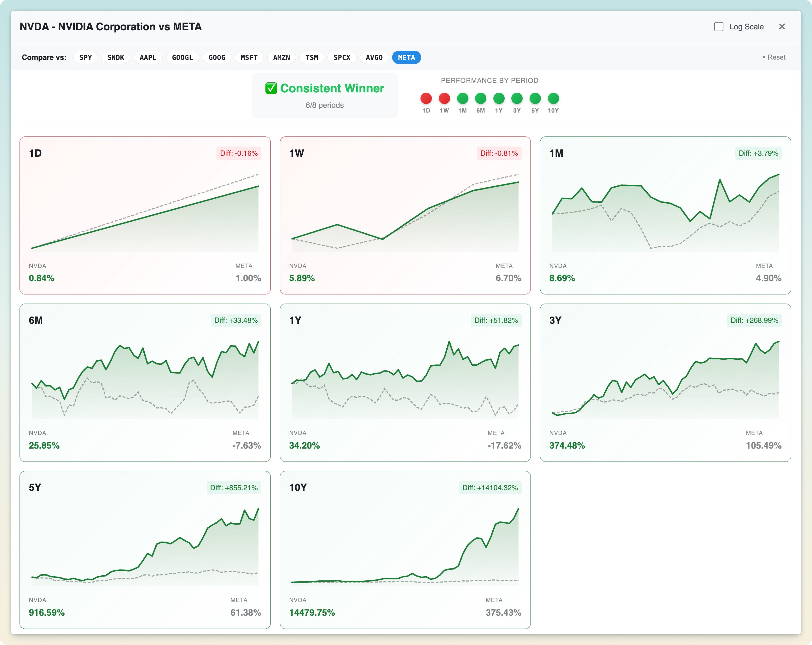The image size is (812, 645).
Task: Open the 5Y chart card graph
Action: point(145,546)
